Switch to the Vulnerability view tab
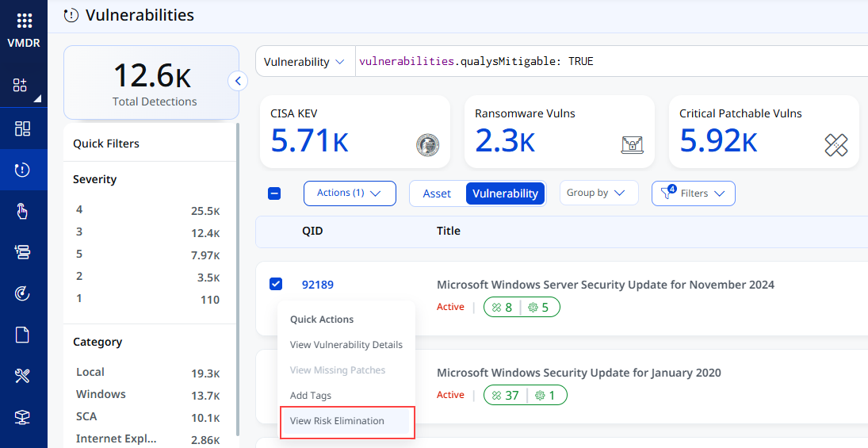Screen dimensions: 868x448 [506, 193]
